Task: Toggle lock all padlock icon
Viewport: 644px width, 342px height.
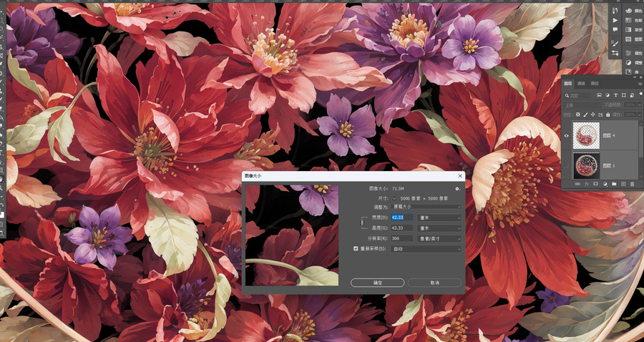Action: pyautogui.click(x=608, y=115)
